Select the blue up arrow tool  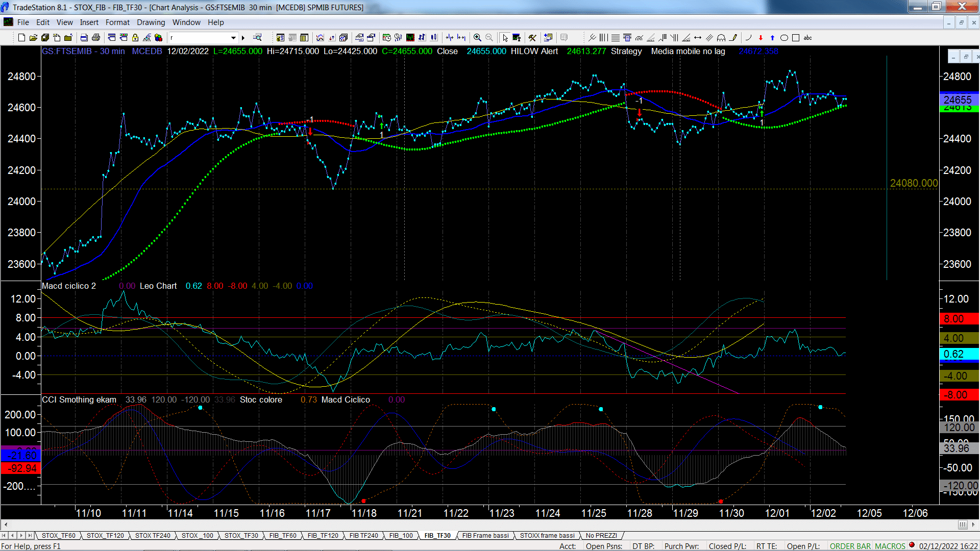click(772, 38)
